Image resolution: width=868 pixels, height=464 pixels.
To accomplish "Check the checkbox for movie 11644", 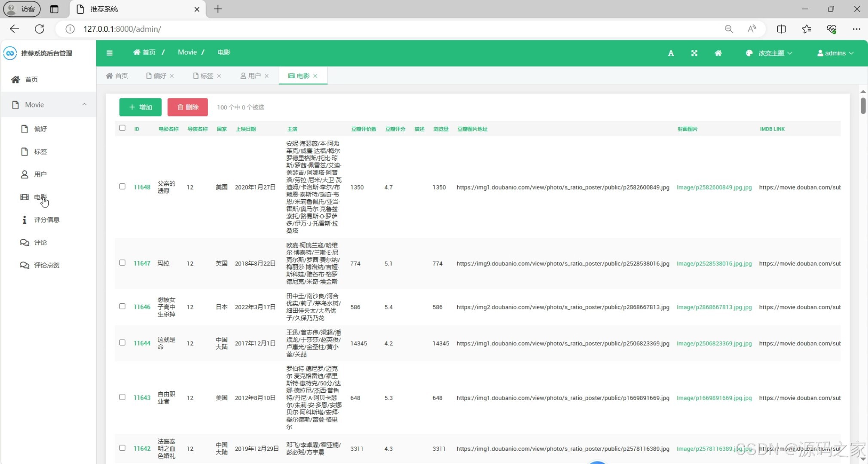I will 122,343.
